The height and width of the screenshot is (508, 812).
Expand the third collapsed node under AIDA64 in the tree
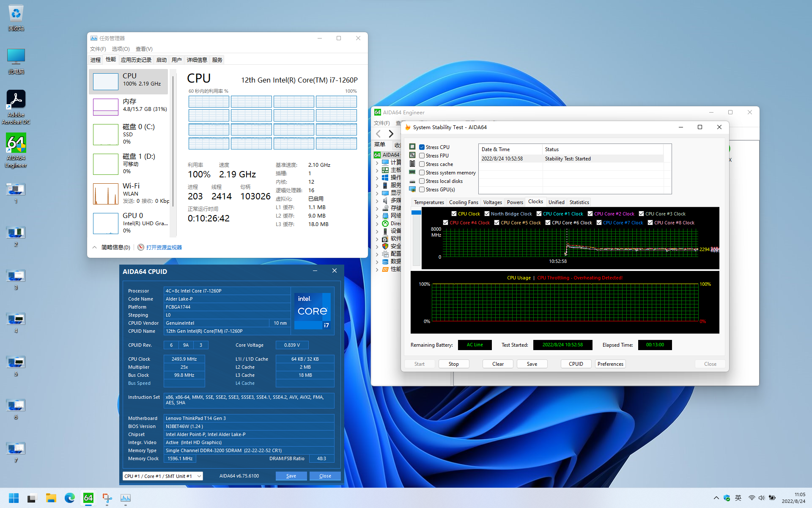[377, 178]
